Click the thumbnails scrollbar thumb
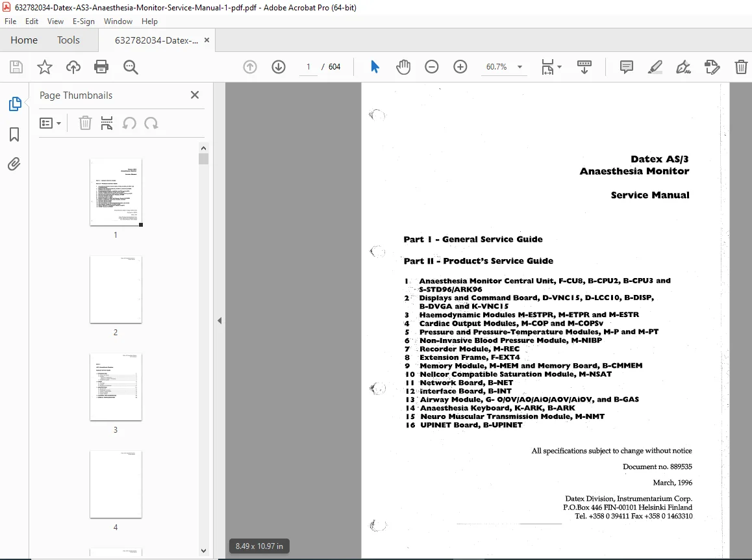 (x=203, y=159)
